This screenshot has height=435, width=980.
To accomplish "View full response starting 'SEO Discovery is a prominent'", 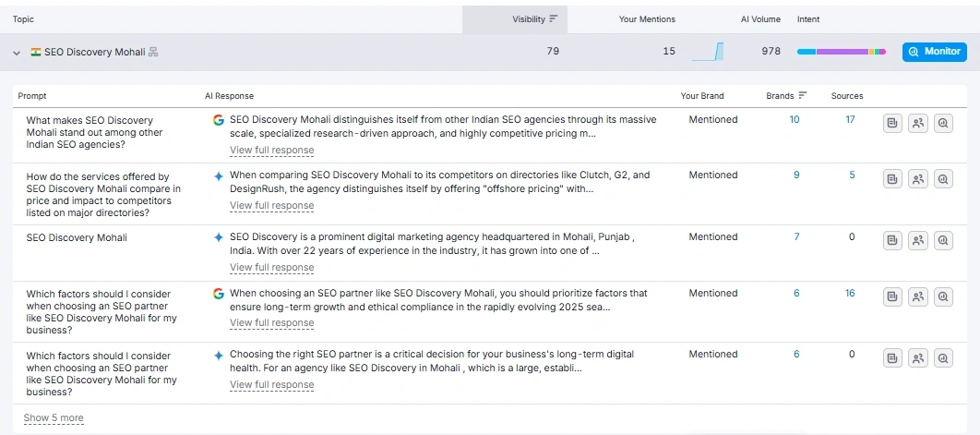I will [272, 267].
